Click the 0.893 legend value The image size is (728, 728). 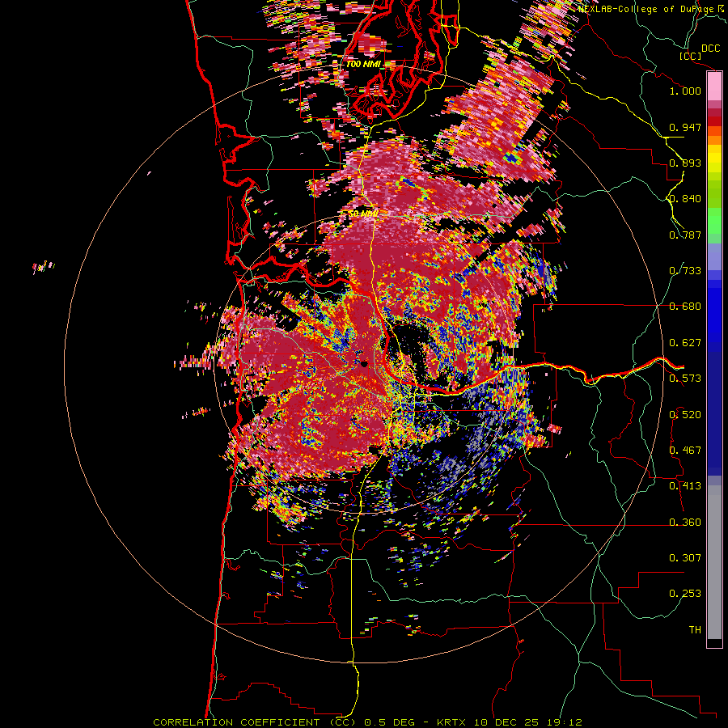point(685,163)
